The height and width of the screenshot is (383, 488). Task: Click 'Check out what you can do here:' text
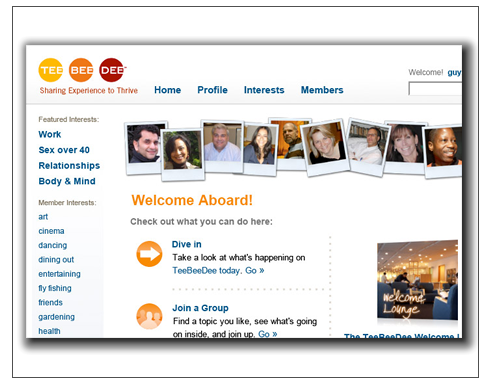click(201, 222)
